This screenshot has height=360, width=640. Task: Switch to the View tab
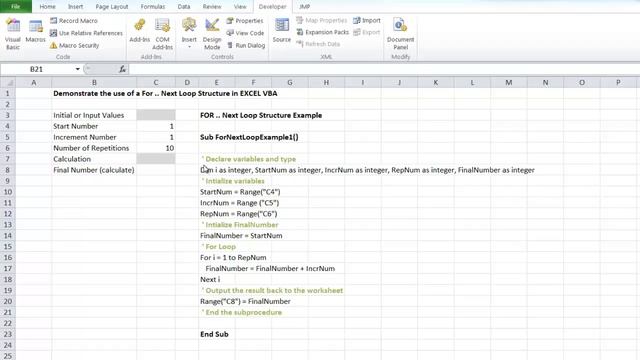[x=240, y=7]
